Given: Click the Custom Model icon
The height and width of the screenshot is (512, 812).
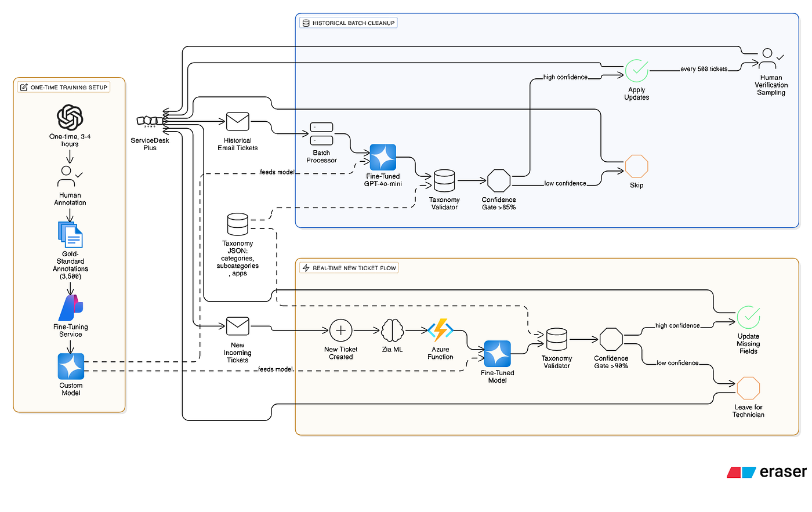Looking at the screenshot, I should coord(71,366).
